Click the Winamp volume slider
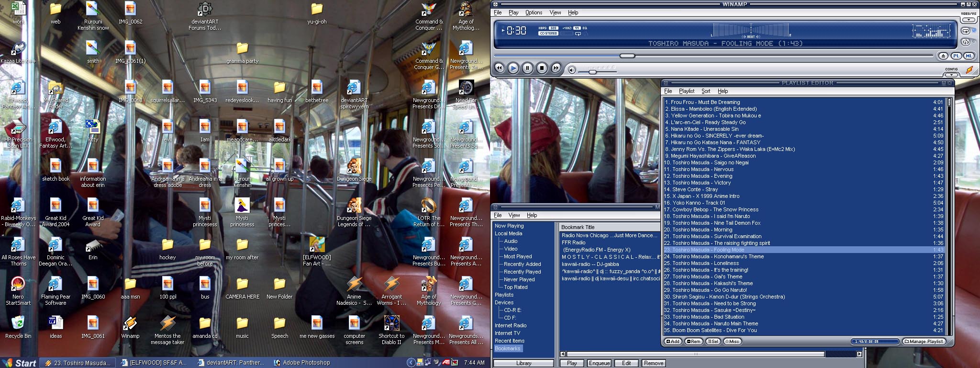Screen dimensions: 980x368 (x=592, y=72)
